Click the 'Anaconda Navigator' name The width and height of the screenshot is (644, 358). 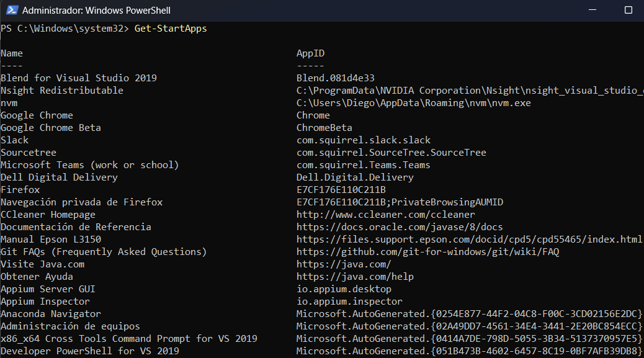coord(51,314)
